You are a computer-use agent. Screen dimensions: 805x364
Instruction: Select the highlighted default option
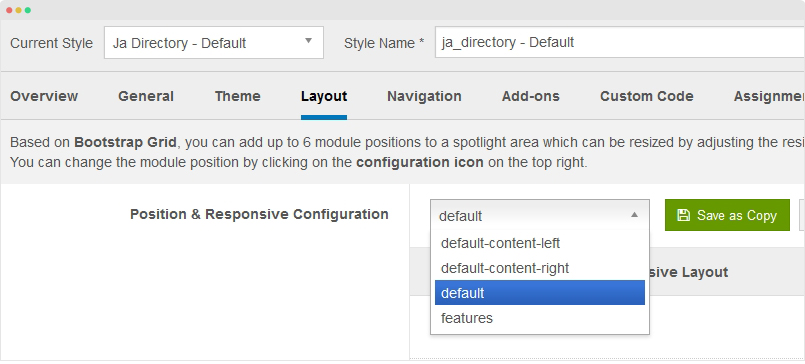pos(540,293)
